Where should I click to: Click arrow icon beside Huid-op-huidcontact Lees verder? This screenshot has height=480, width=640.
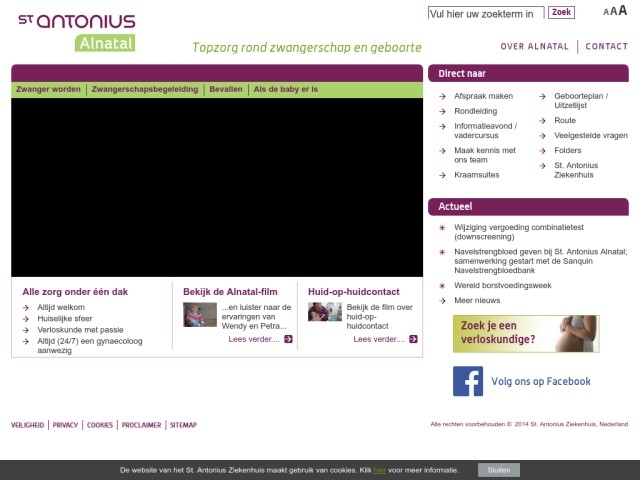pyautogui.click(x=413, y=339)
